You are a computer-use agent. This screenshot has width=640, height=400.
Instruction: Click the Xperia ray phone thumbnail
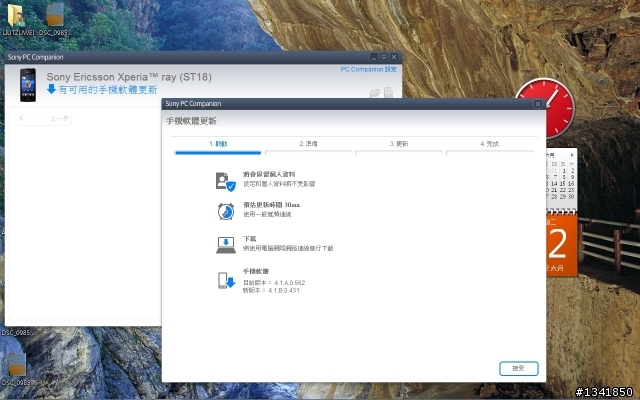click(28, 85)
